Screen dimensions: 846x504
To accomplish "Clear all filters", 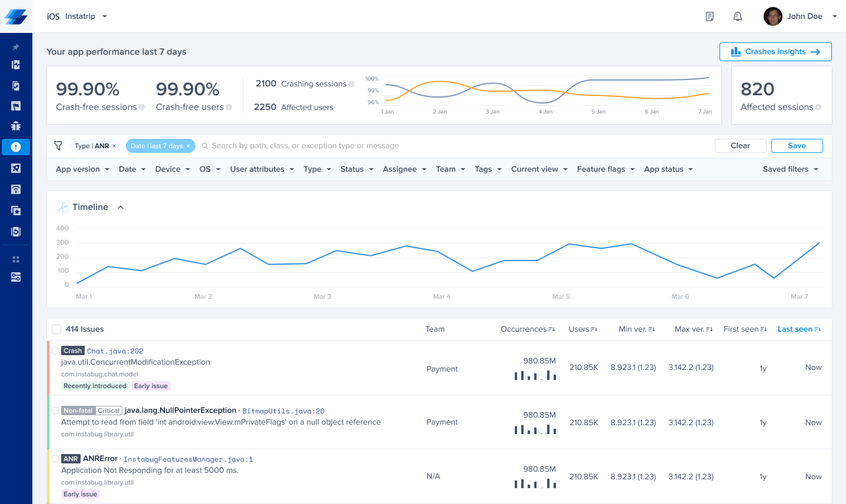I will 740,146.
